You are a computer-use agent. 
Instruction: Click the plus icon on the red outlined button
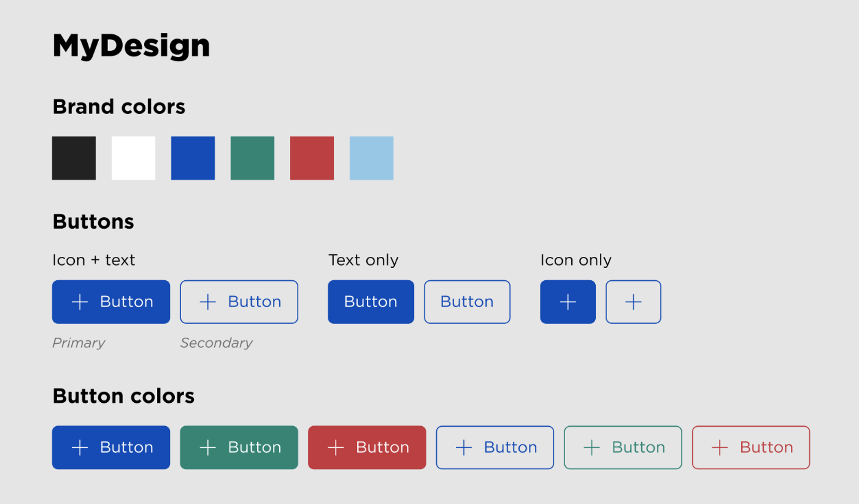[x=720, y=447]
